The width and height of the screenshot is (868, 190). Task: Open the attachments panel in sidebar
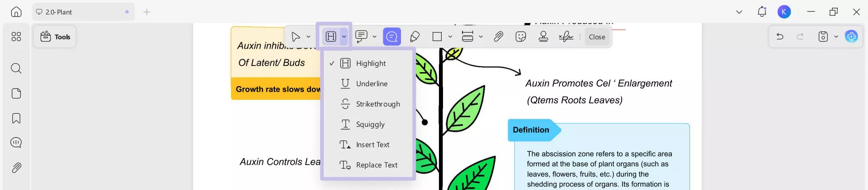click(16, 168)
